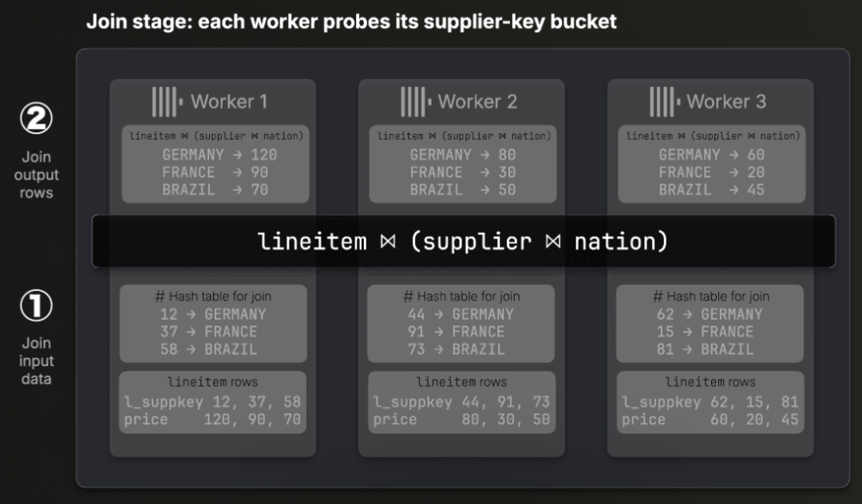This screenshot has height=504, width=862.
Task: Select hash entry "15 → FRANCE"
Action: point(706,332)
